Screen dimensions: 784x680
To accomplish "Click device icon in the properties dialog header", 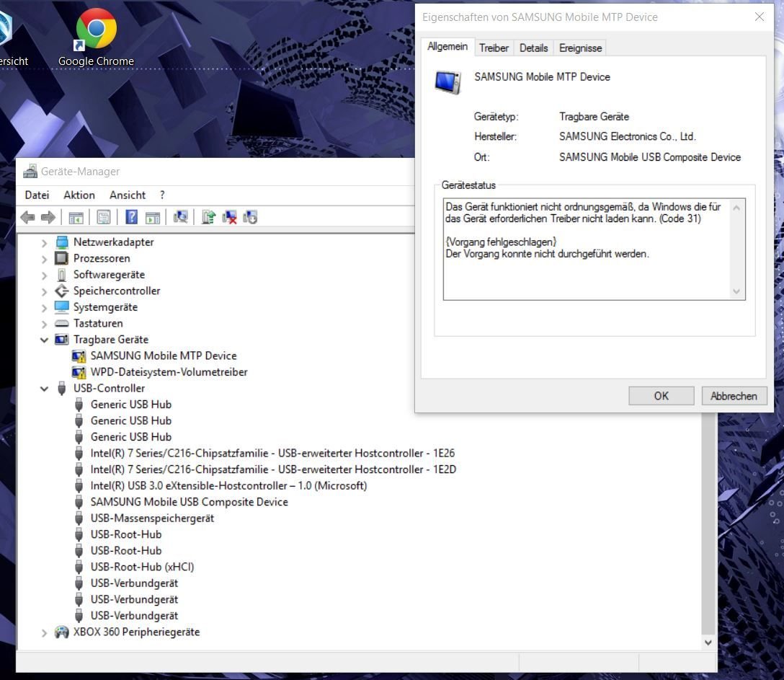I will [447, 82].
